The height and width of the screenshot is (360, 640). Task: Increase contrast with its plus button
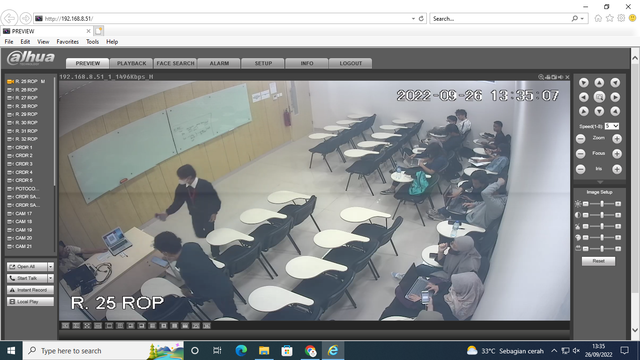coord(618,215)
